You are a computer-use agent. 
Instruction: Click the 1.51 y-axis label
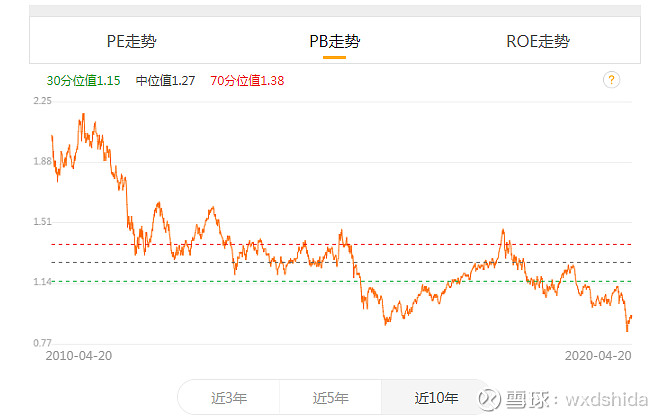(42, 222)
